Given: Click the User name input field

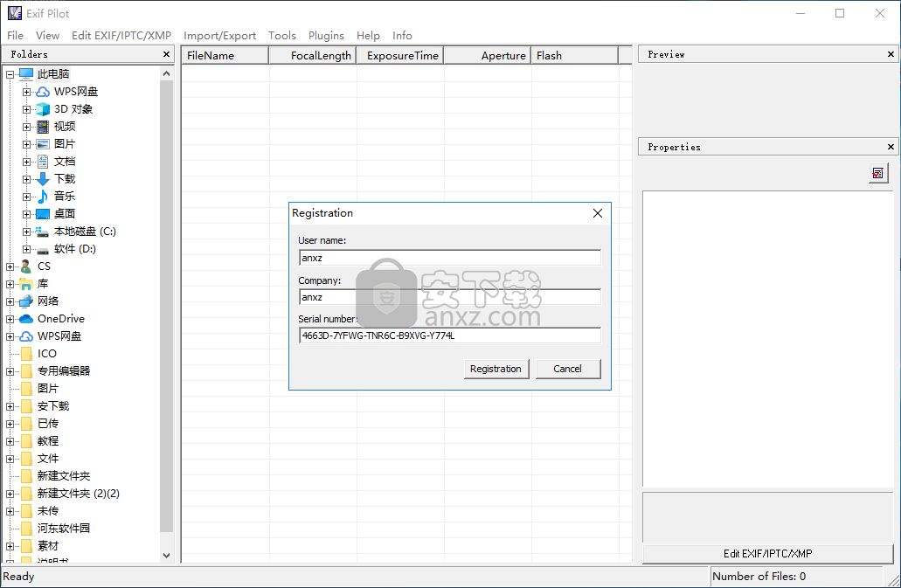Looking at the screenshot, I should pos(450,258).
